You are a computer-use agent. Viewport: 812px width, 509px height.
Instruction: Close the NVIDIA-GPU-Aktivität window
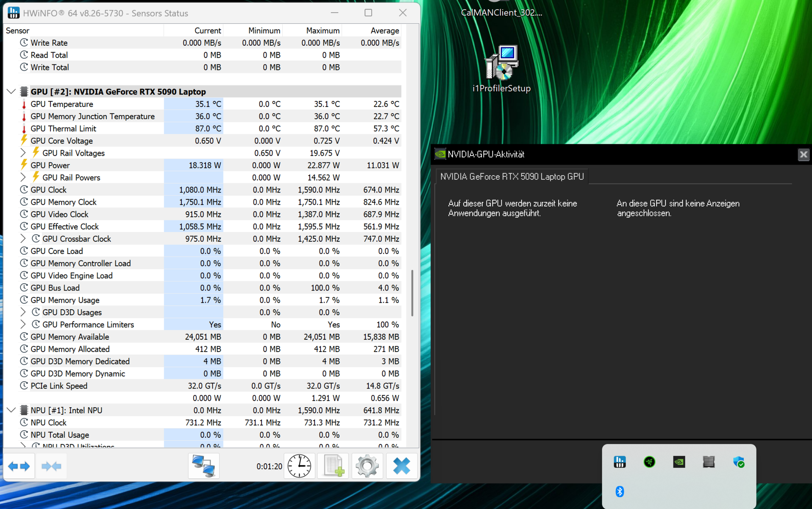click(804, 154)
